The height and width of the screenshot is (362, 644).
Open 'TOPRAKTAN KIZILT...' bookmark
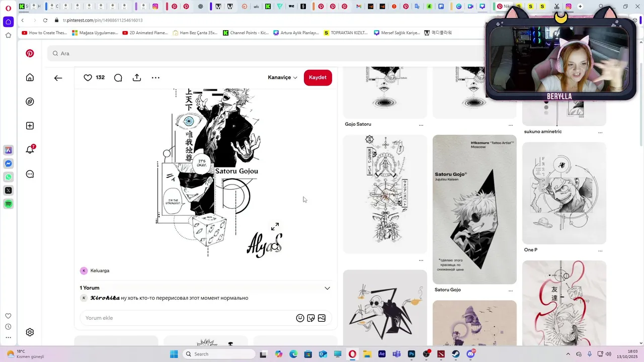[x=346, y=33]
